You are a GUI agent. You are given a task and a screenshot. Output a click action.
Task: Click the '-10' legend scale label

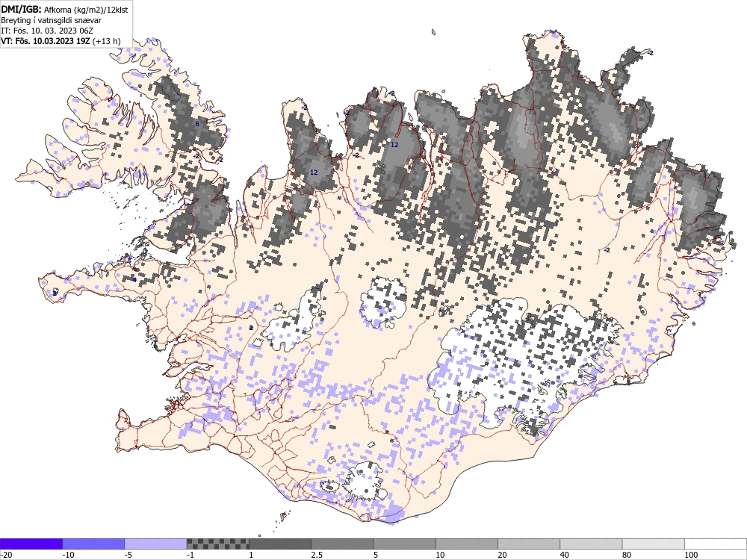(68, 555)
